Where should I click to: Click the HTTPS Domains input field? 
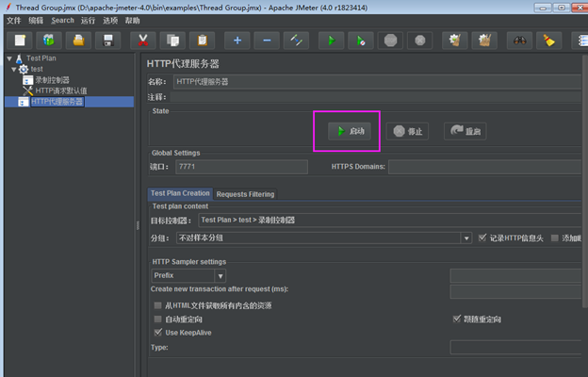pos(485,167)
